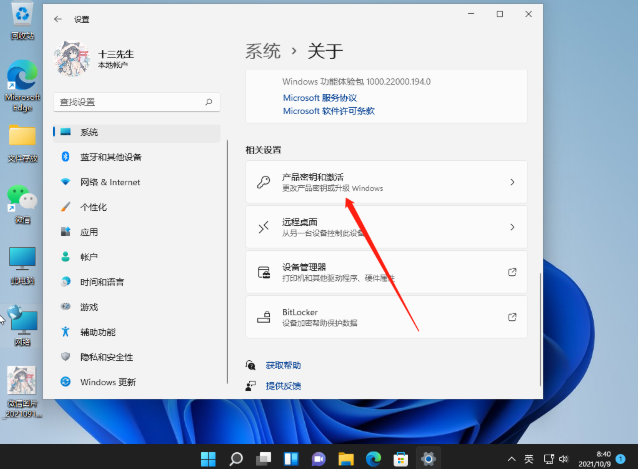Screen dimensions: 639x469
Task: Click 系统 in the breadcrumb title
Action: (x=263, y=51)
